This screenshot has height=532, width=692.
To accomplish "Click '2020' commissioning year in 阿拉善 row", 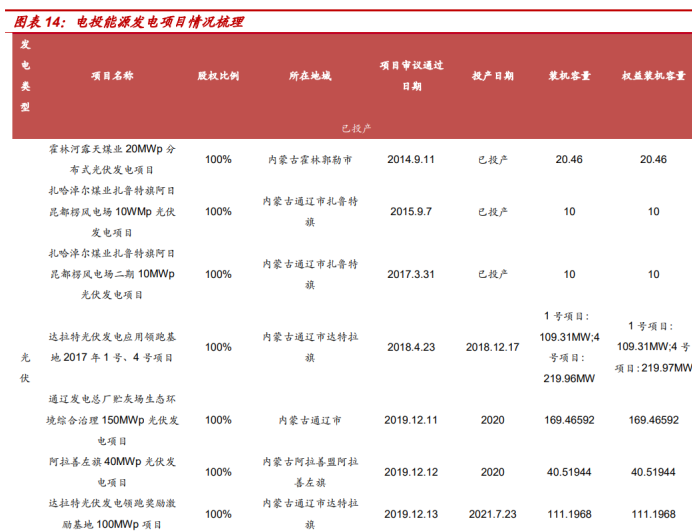I will [493, 472].
